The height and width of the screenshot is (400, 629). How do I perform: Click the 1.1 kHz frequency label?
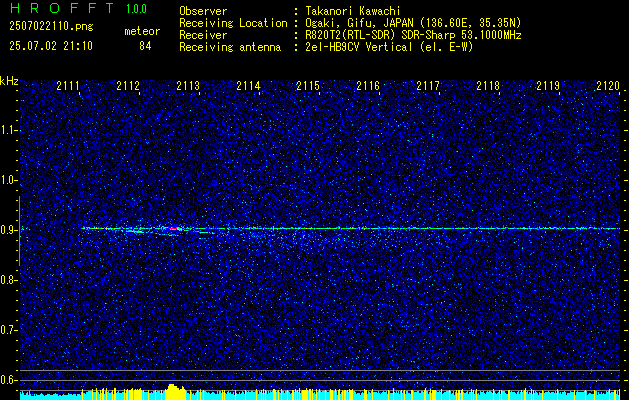tap(8, 130)
